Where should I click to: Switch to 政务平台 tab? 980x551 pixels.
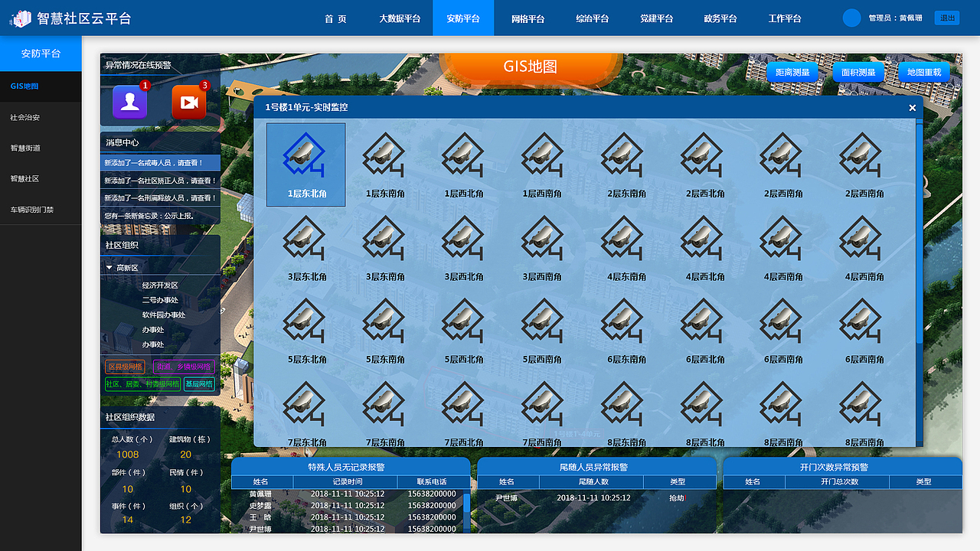click(x=720, y=18)
